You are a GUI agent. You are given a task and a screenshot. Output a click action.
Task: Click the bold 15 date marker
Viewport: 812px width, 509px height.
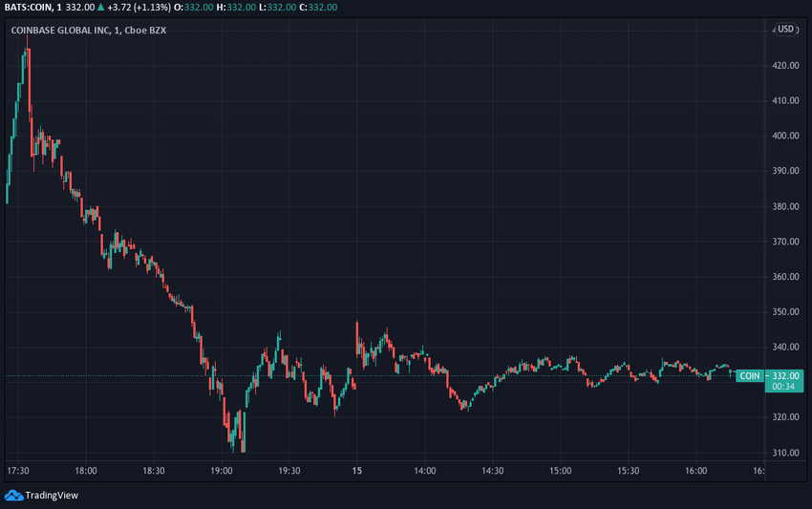click(x=357, y=471)
